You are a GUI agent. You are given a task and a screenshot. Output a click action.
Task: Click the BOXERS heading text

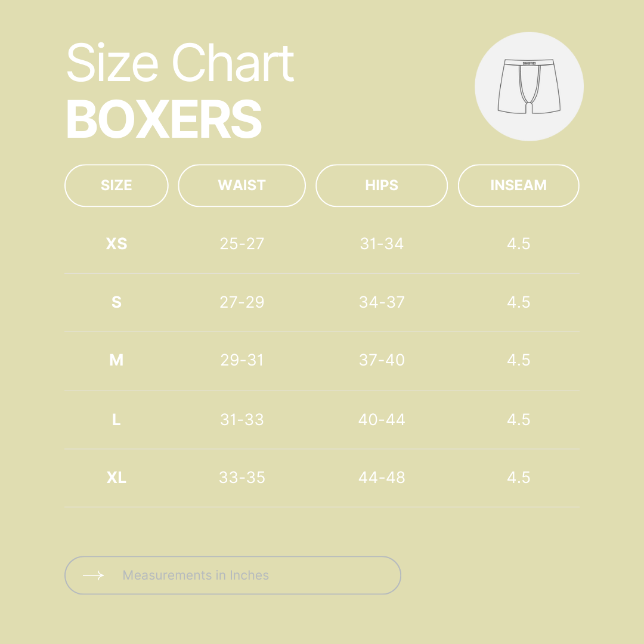pos(164,120)
